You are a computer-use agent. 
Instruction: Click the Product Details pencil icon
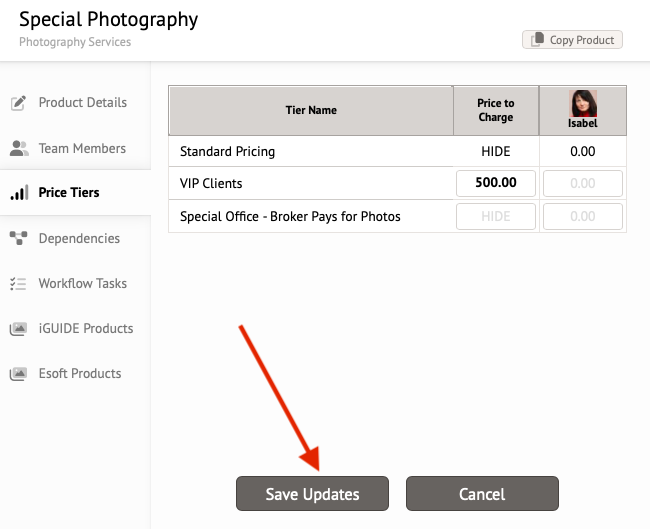click(18, 103)
